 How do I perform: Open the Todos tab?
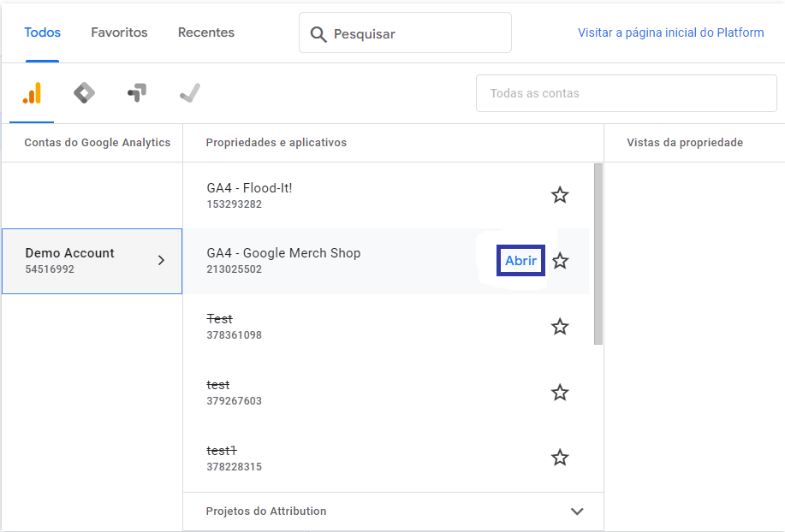(43, 33)
